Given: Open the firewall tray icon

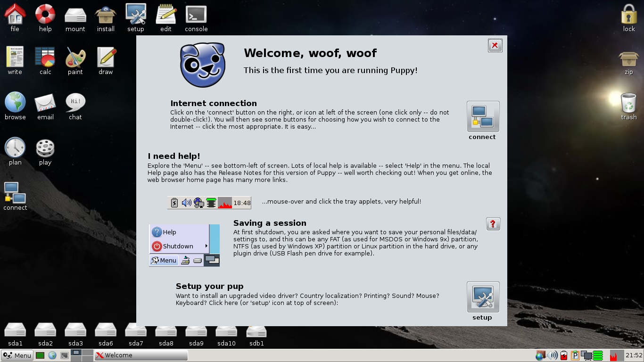Looking at the screenshot, I should [541, 355].
